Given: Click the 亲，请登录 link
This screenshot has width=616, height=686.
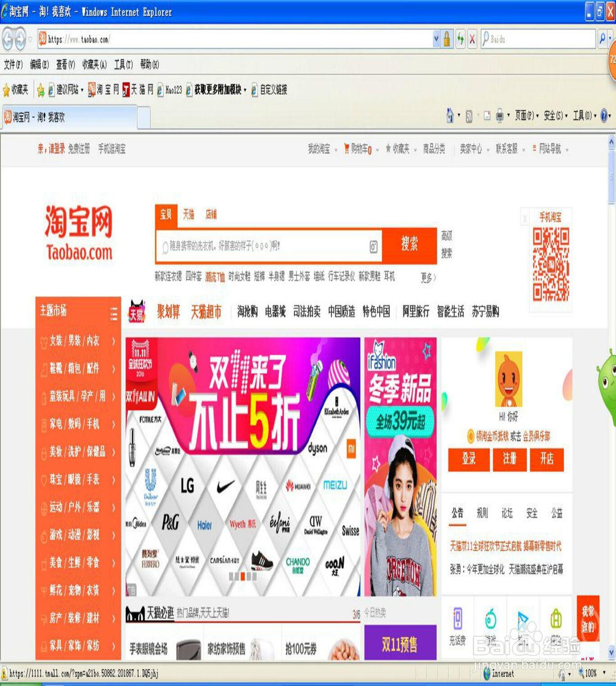Looking at the screenshot, I should [51, 149].
